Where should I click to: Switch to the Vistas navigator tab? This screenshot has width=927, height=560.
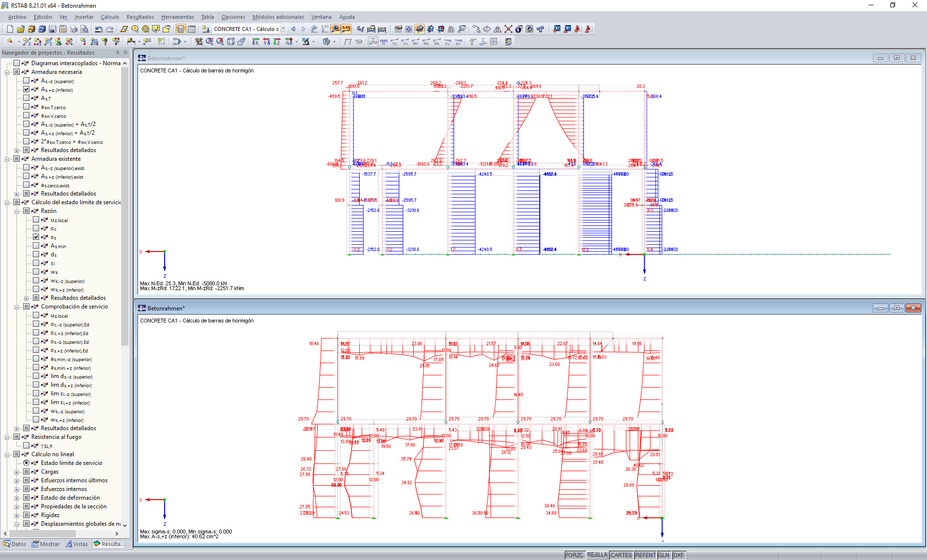77,544
